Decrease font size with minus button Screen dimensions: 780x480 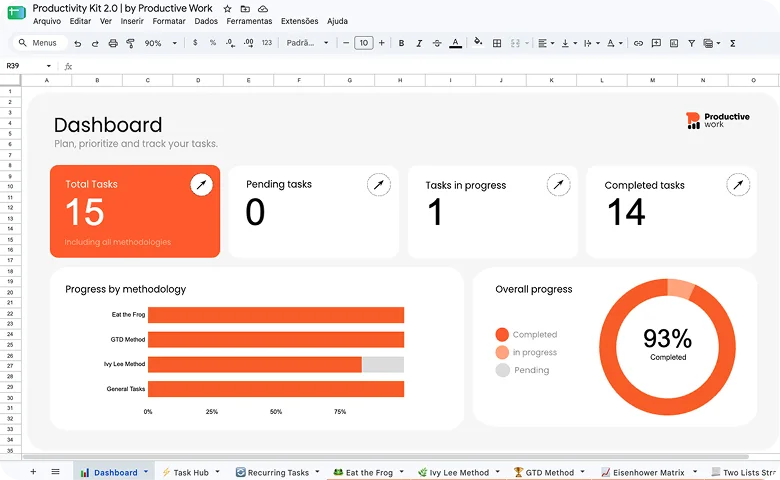pos(346,43)
